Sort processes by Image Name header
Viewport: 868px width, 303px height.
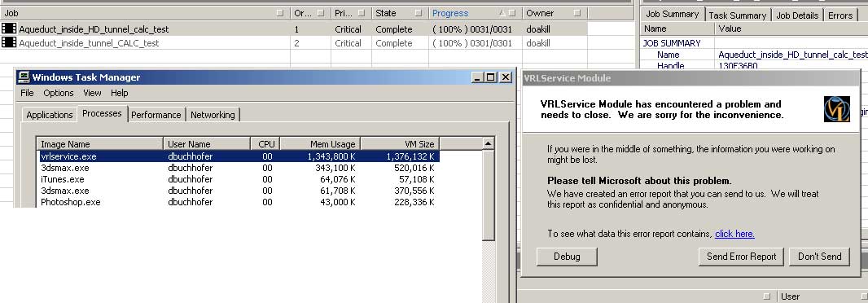(99, 144)
